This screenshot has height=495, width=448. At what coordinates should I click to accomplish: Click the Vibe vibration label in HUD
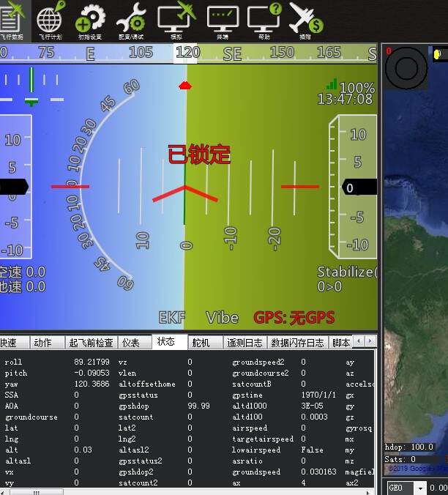pyautogui.click(x=222, y=318)
